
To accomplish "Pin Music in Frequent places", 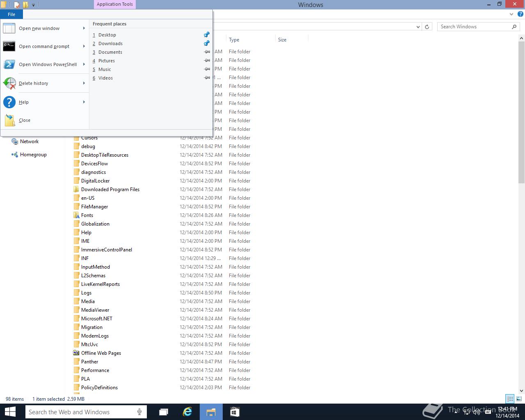I will point(207,69).
